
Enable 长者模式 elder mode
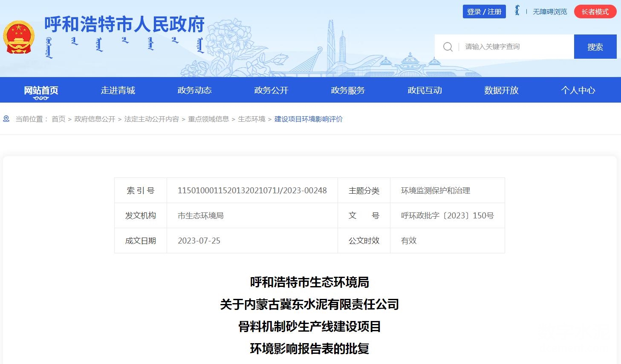[x=595, y=11]
